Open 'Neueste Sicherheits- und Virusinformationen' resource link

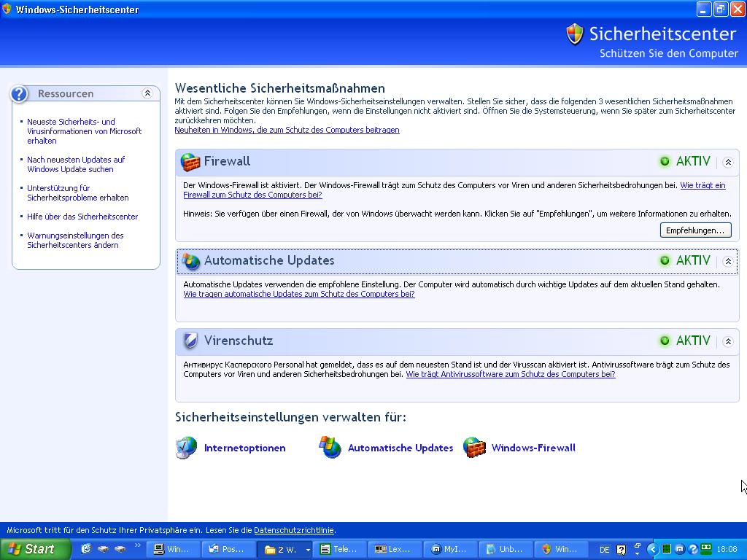tap(85, 131)
